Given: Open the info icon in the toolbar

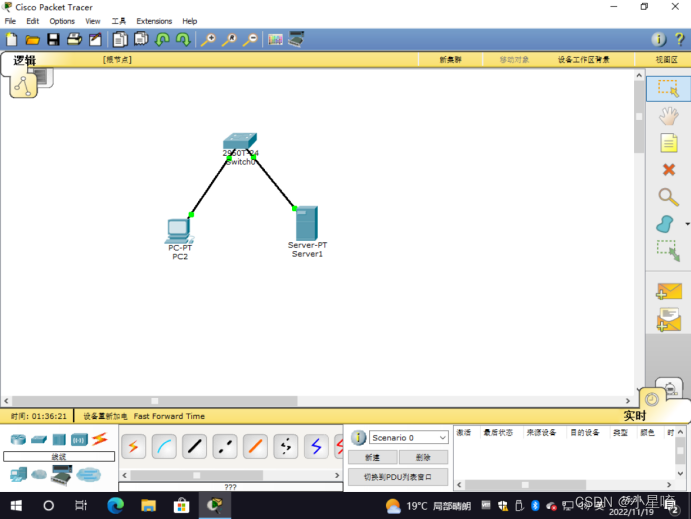Looking at the screenshot, I should point(658,40).
